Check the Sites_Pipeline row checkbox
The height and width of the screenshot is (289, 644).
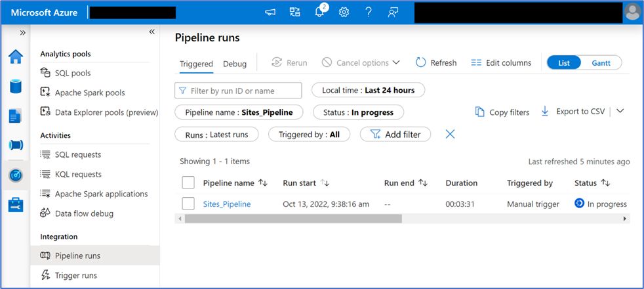click(188, 204)
